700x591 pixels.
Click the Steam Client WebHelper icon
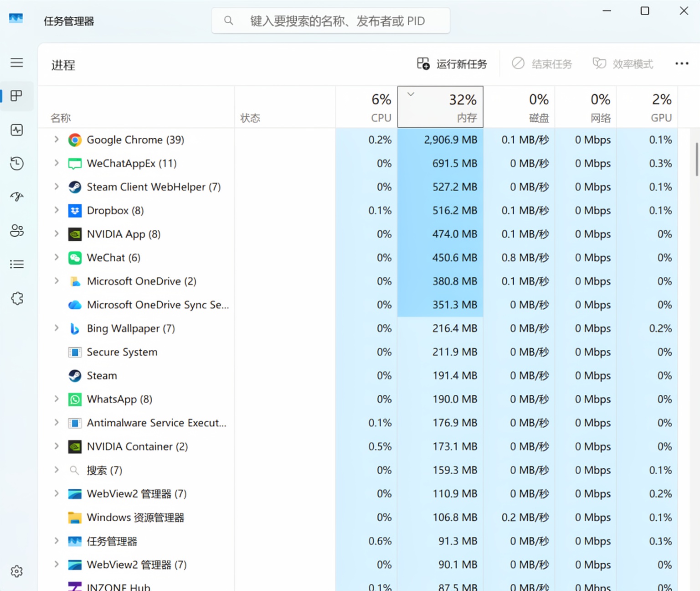(x=75, y=187)
